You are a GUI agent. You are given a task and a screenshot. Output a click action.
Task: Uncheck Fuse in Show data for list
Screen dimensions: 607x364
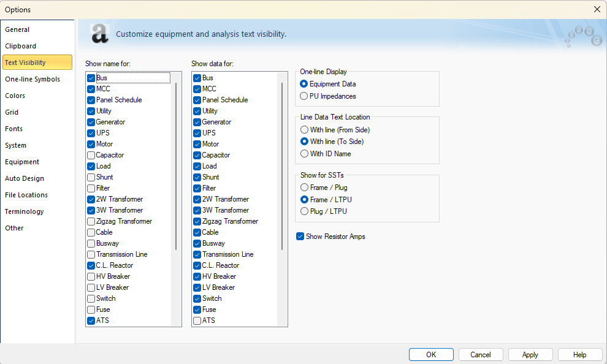pos(197,309)
